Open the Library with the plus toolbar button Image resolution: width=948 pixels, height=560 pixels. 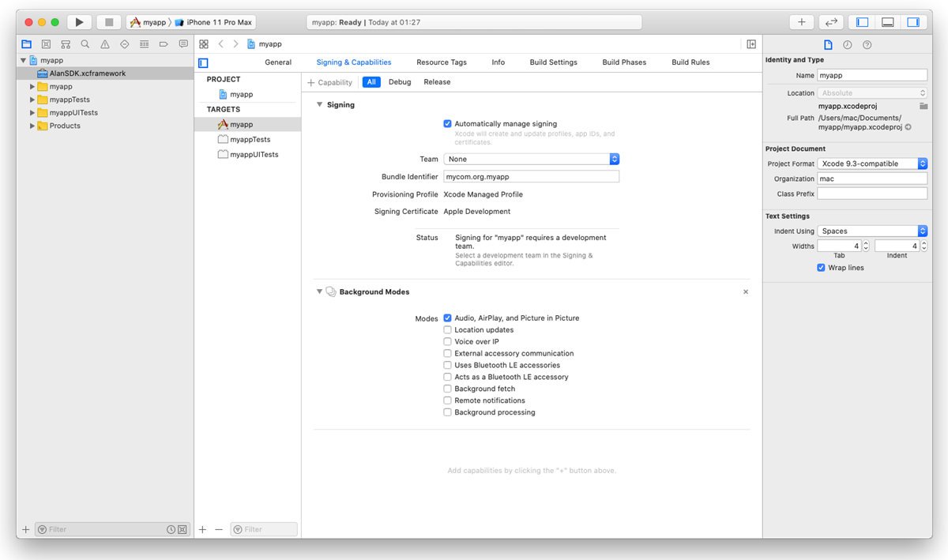801,22
